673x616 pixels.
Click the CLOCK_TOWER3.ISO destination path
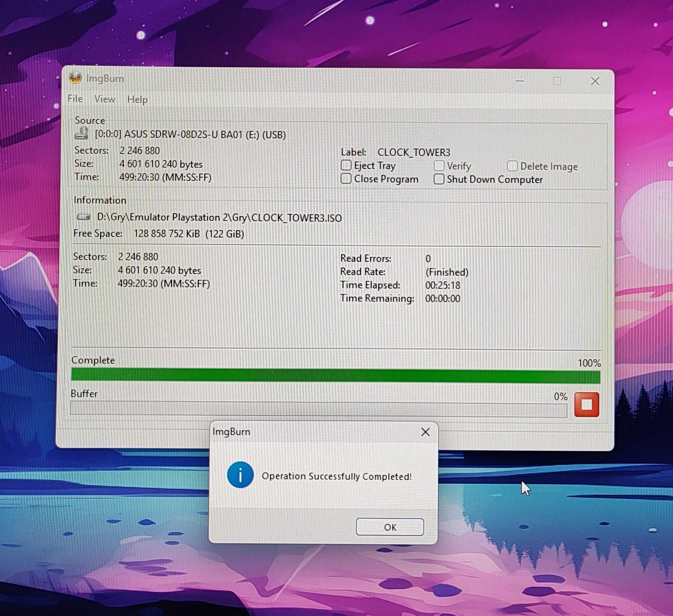point(219,218)
